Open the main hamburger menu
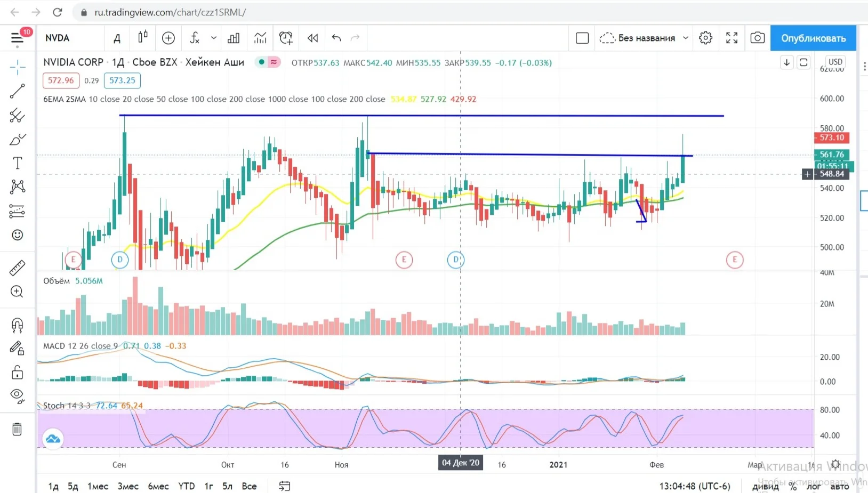 [x=17, y=38]
